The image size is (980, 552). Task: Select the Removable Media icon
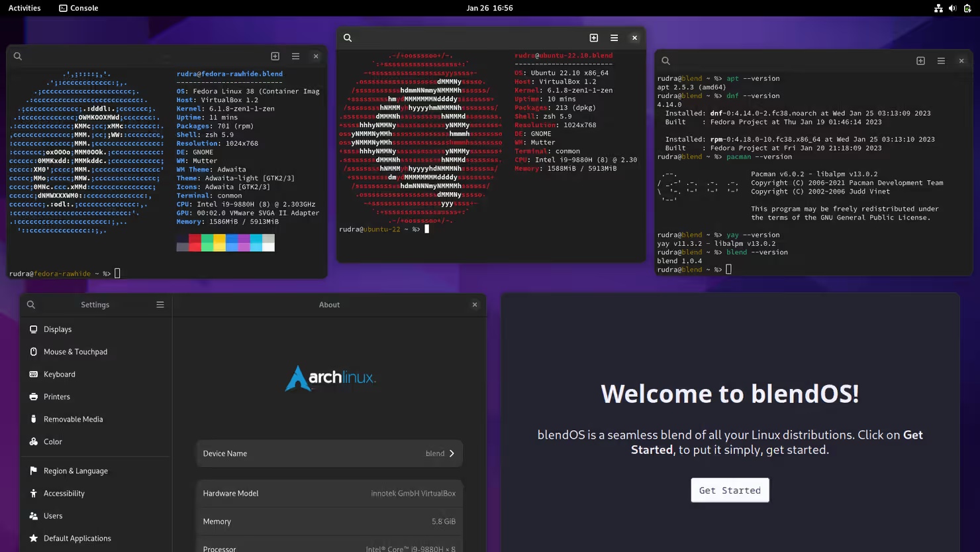coord(33,419)
